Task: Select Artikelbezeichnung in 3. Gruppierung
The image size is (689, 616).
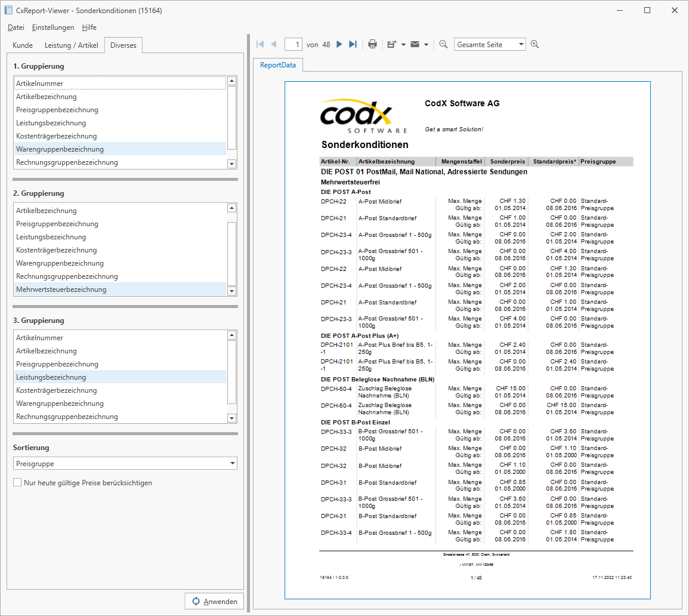Action: [x=120, y=351]
